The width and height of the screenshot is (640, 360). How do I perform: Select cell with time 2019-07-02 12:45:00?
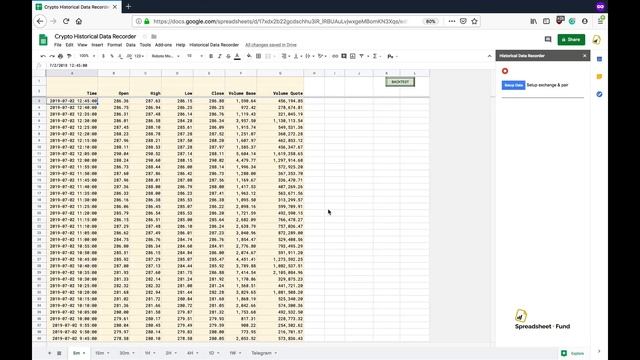72,101
